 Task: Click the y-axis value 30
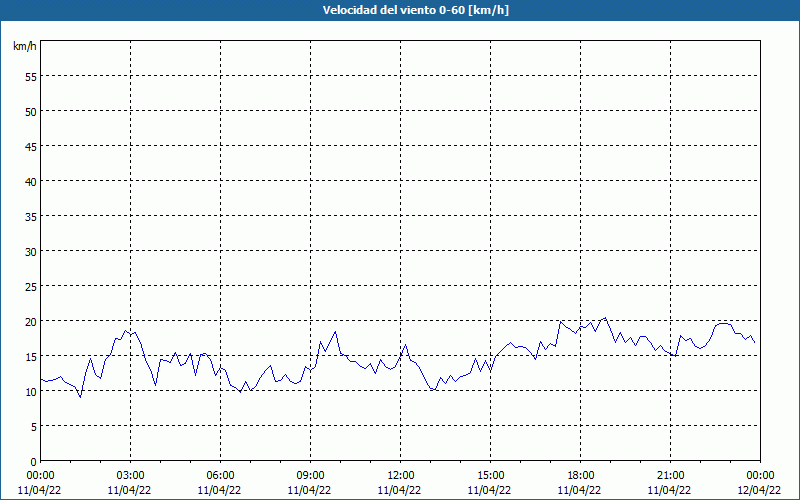coord(31,252)
